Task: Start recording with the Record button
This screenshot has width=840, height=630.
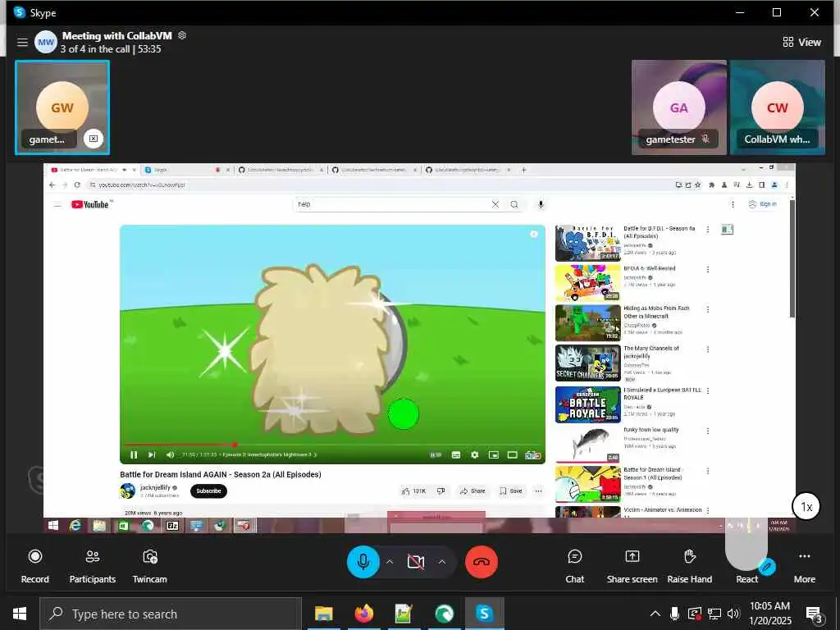Action: click(x=34, y=566)
